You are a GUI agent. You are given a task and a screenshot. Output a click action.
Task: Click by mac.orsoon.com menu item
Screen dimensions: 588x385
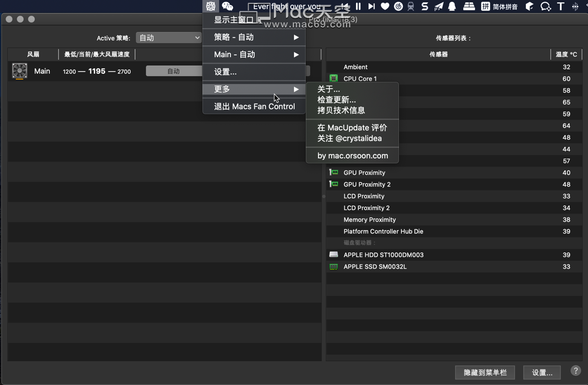[x=352, y=156]
